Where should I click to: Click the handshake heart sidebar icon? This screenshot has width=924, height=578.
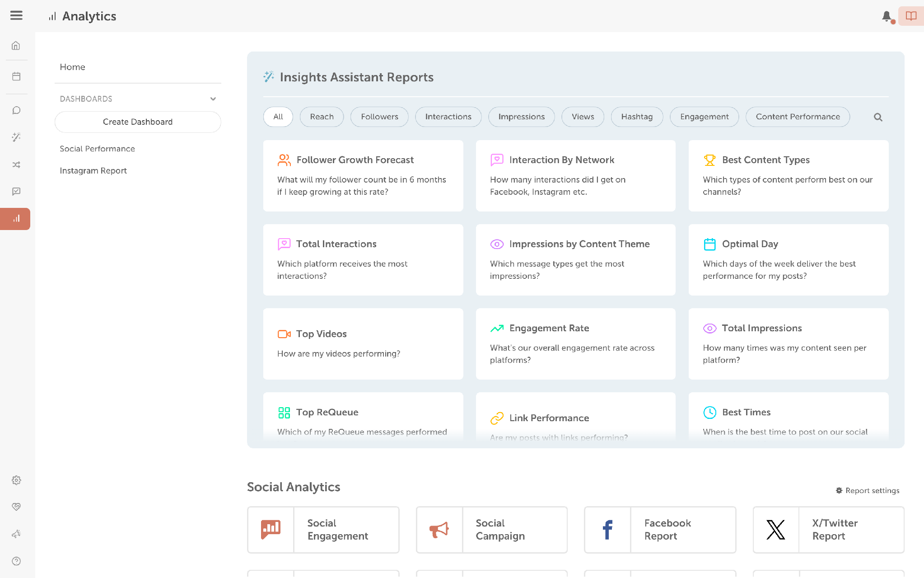[x=16, y=507]
